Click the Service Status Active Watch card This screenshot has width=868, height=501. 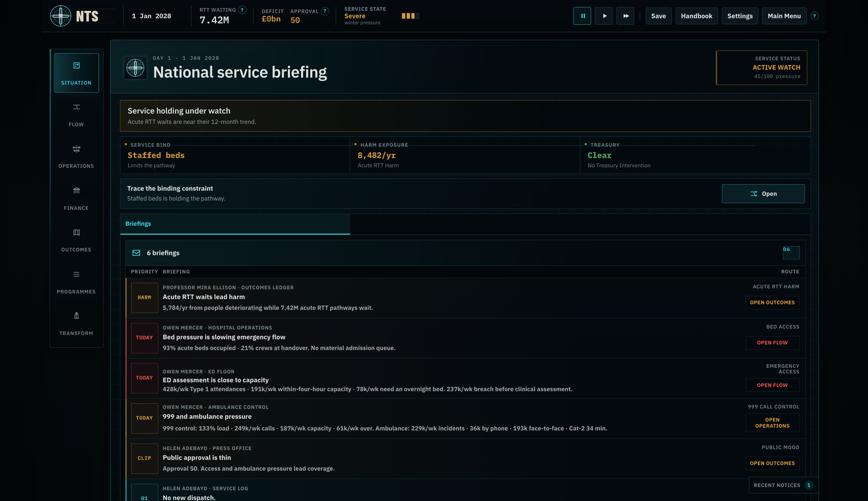click(x=762, y=68)
